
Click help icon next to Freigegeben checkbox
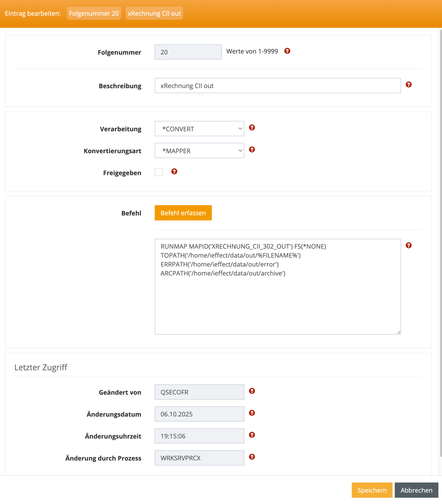coord(174,171)
